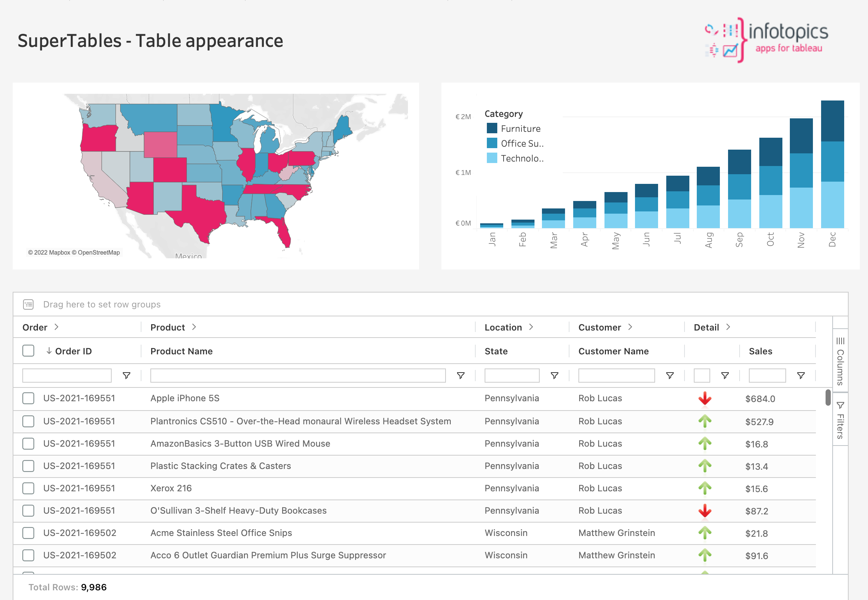The image size is (868, 600).
Task: Expand the Customer column group chevron
Action: [x=630, y=327]
